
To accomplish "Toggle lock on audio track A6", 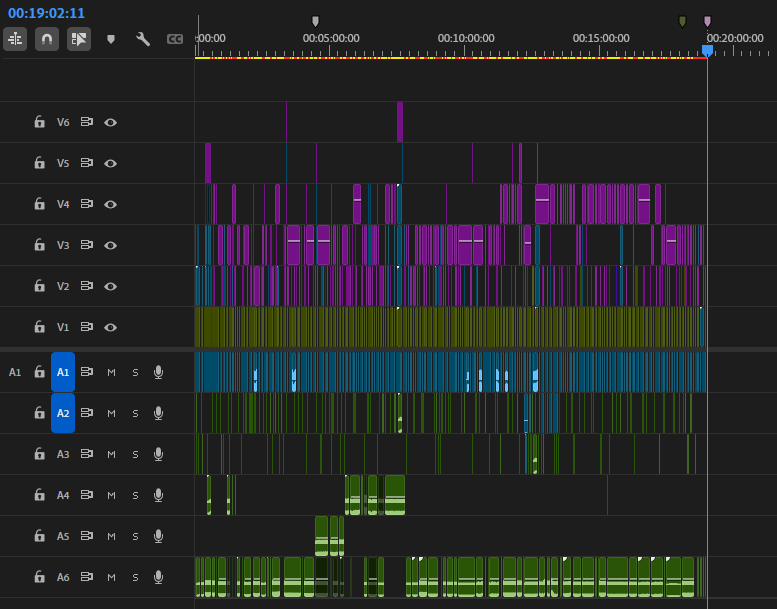I will [x=39, y=577].
